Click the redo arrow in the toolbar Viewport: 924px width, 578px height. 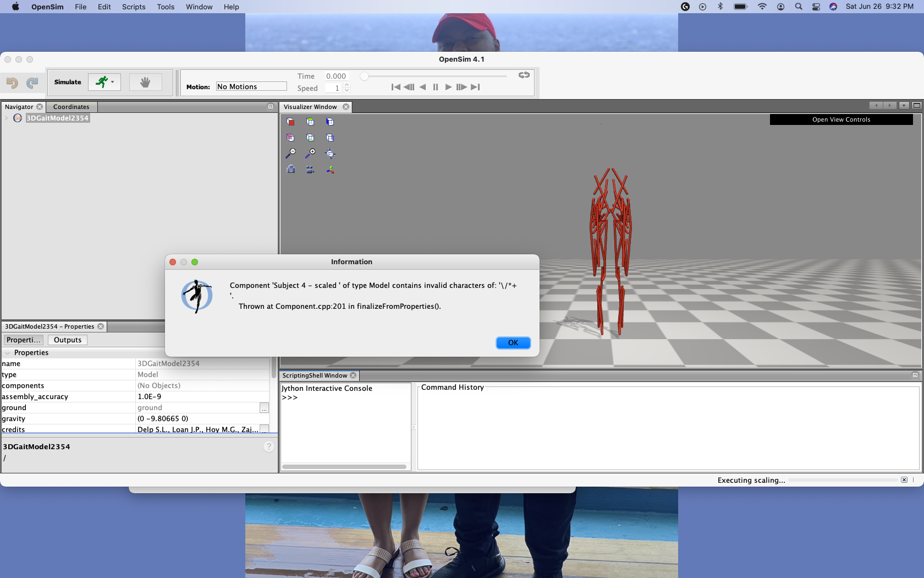tap(32, 83)
